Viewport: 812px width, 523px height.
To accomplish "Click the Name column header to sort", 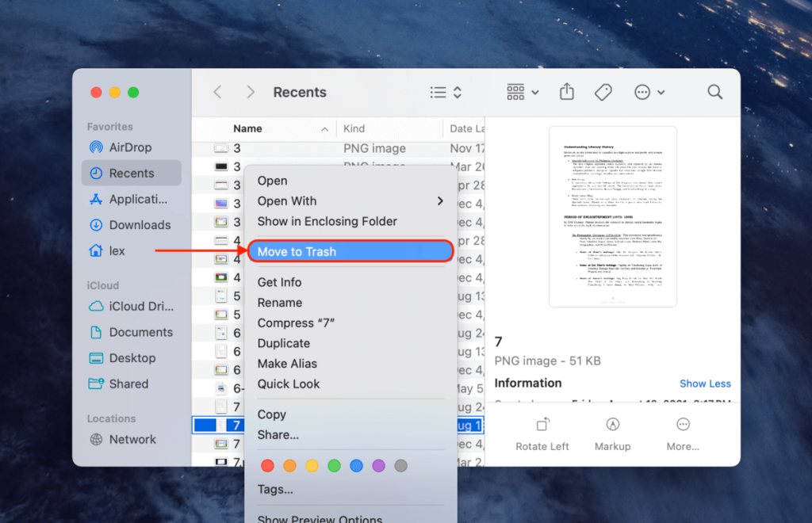I will [247, 128].
